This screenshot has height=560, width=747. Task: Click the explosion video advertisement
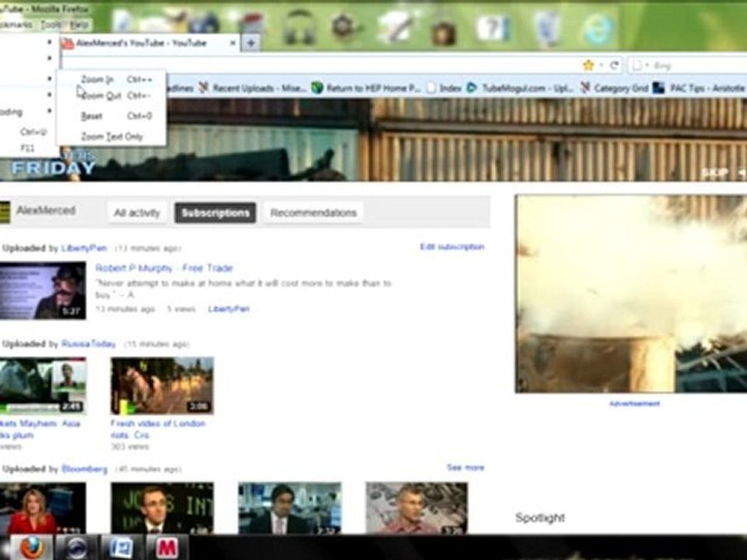pos(631,294)
